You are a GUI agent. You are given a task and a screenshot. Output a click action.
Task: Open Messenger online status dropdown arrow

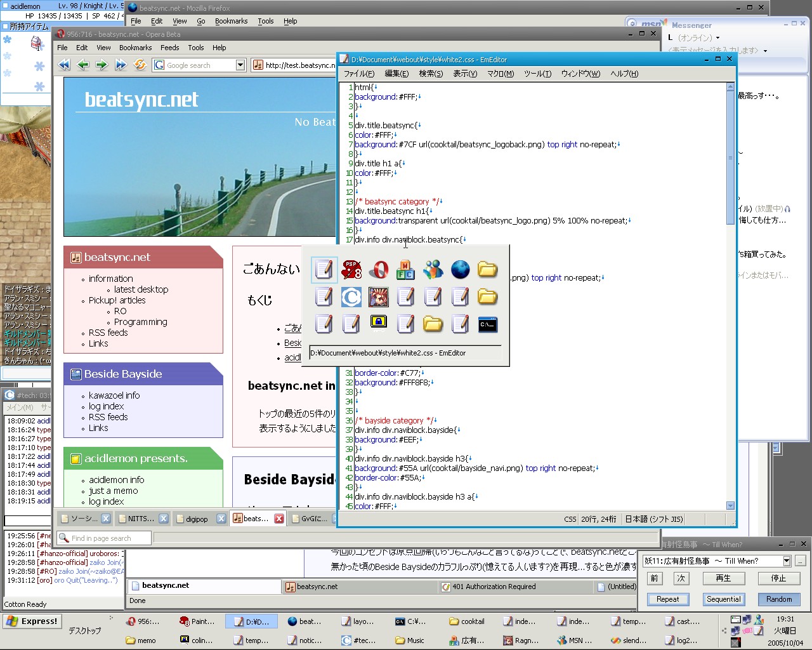(x=717, y=38)
